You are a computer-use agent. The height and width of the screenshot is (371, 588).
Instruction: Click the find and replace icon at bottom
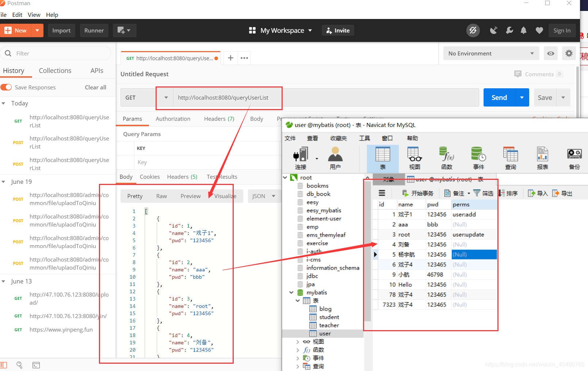pos(19,365)
